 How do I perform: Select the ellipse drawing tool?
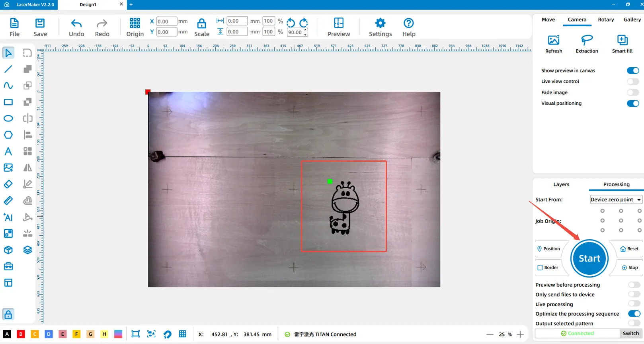8,119
